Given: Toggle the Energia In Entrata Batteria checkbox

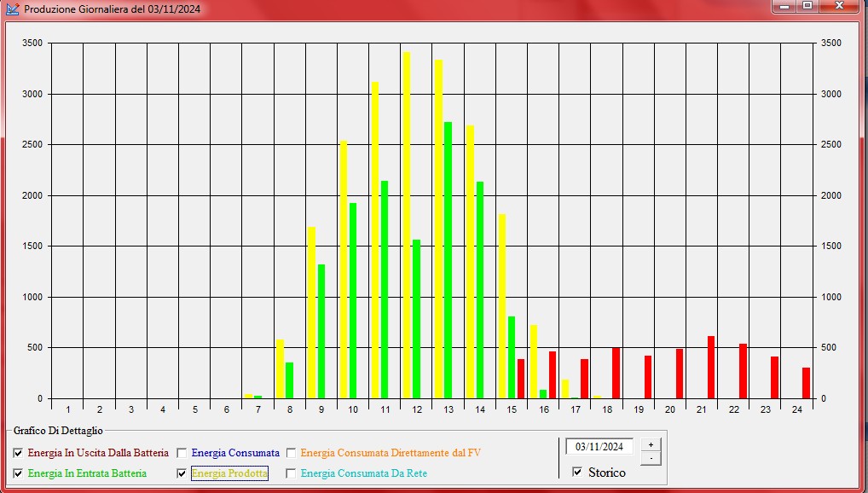Looking at the screenshot, I should pos(18,473).
